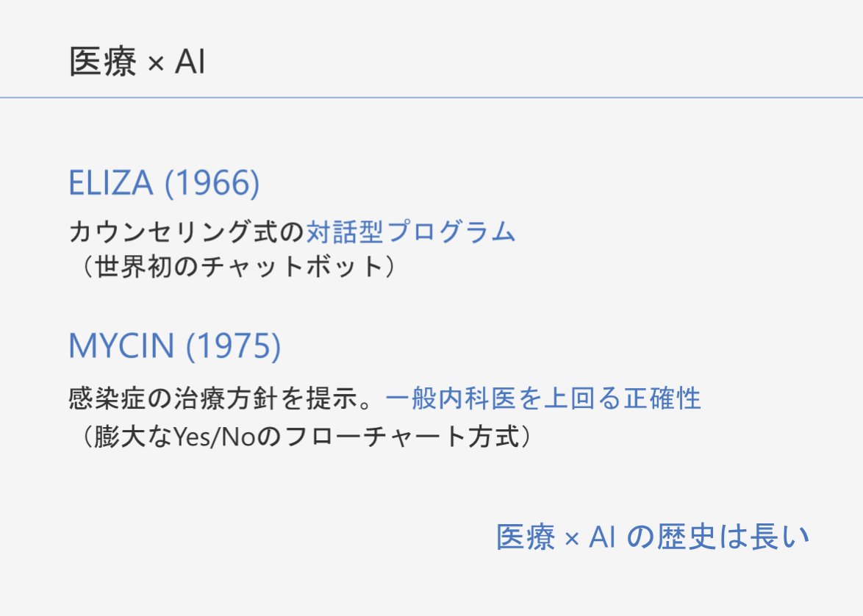
Task: Click the year (1966) beside ELIZA
Action: coord(212,183)
